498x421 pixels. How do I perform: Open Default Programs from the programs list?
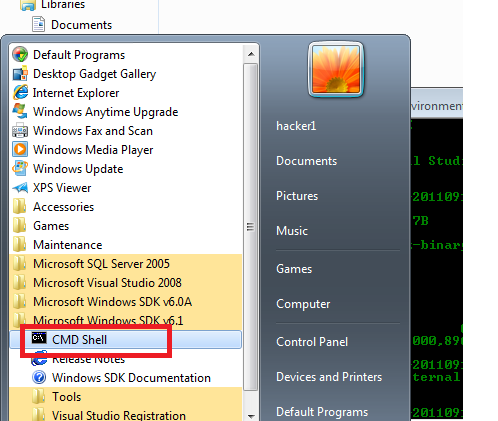point(126,55)
